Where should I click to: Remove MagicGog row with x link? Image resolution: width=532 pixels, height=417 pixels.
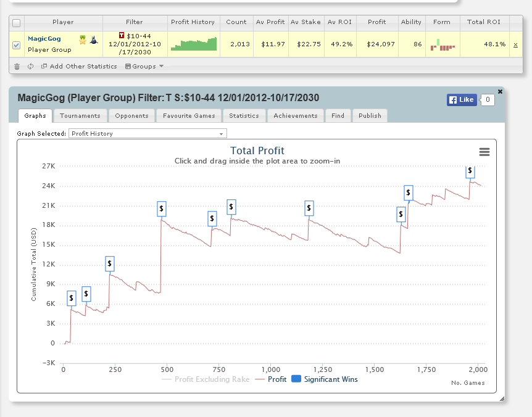pyautogui.click(x=515, y=45)
